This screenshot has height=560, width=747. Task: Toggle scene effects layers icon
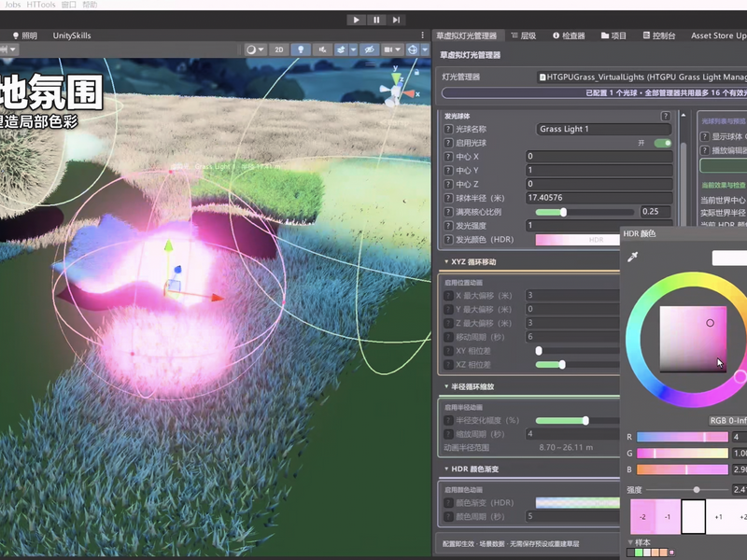[x=341, y=49]
